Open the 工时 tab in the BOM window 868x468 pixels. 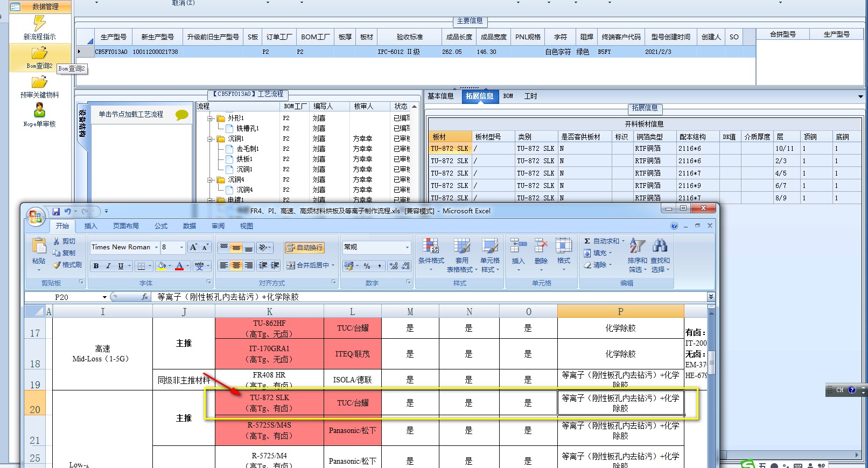[531, 96]
